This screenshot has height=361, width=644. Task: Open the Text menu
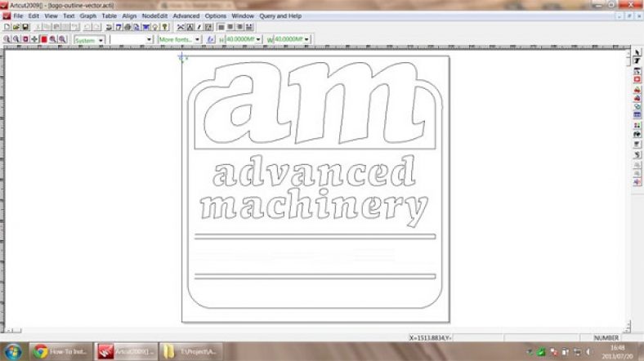69,16
